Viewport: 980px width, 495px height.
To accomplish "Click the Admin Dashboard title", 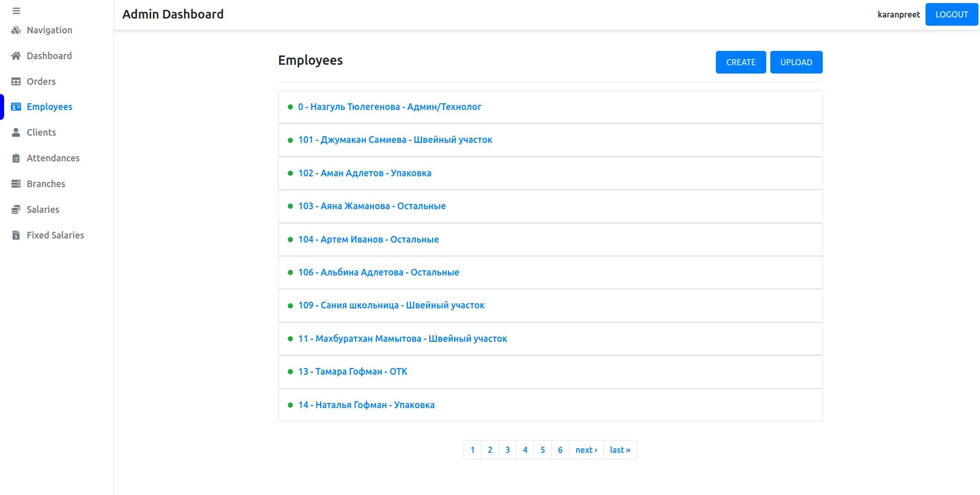I will [x=173, y=14].
